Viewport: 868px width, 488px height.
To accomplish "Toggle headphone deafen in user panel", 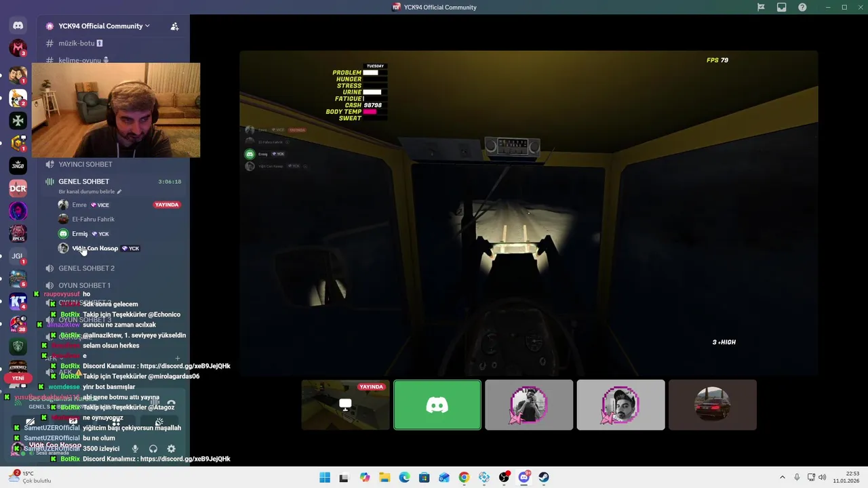I will [153, 449].
